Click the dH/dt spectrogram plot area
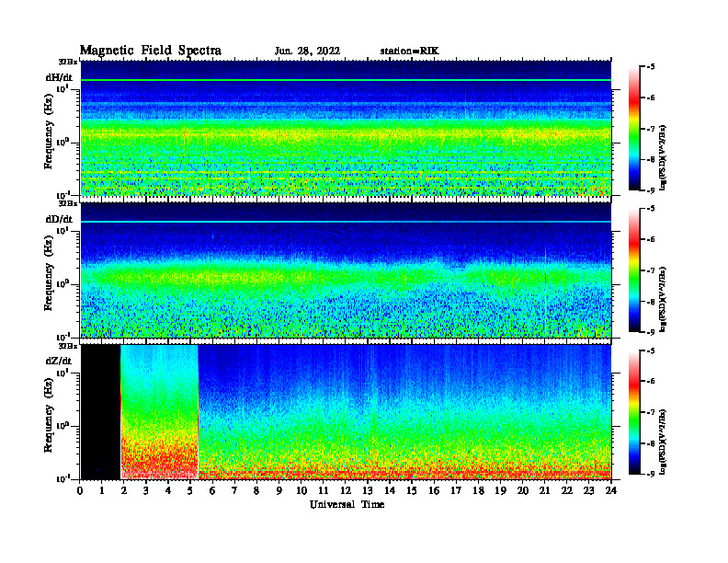Screen dimensions: 728x563 tap(346, 128)
